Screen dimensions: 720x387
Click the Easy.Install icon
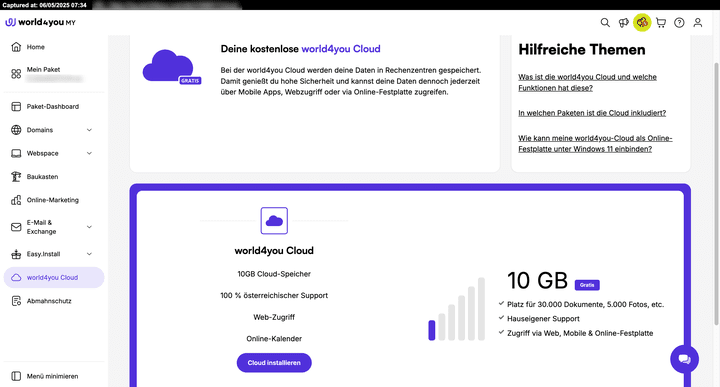tap(16, 254)
